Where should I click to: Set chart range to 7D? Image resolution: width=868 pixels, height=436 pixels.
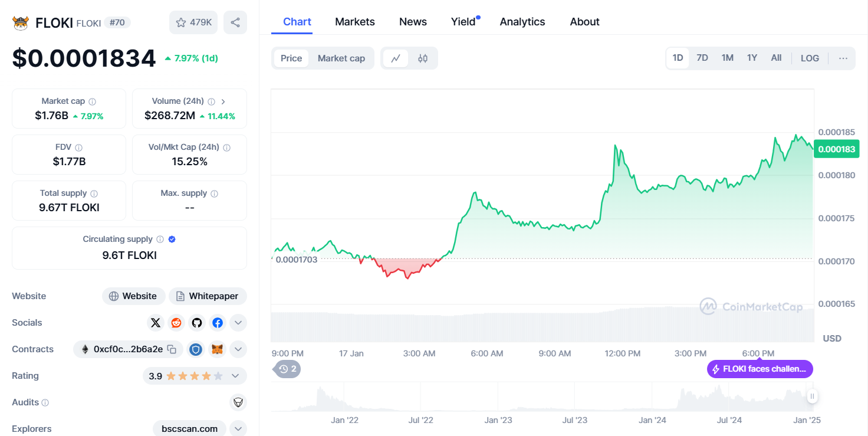pyautogui.click(x=702, y=58)
